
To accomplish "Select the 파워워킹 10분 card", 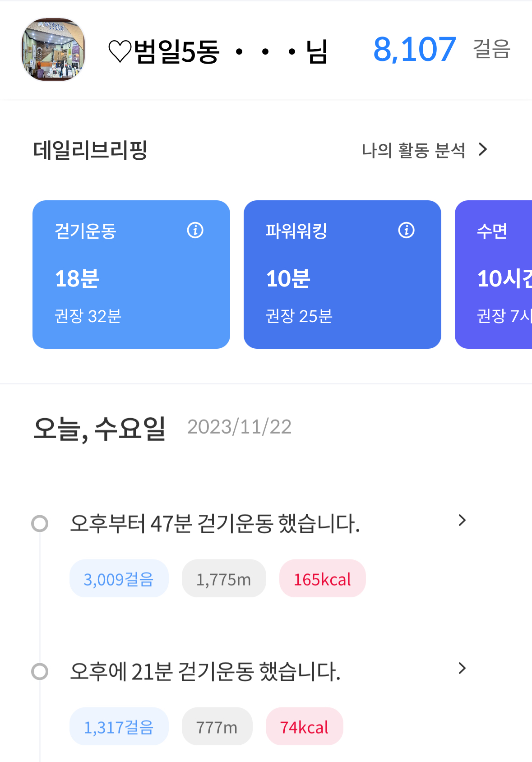I will point(342,274).
